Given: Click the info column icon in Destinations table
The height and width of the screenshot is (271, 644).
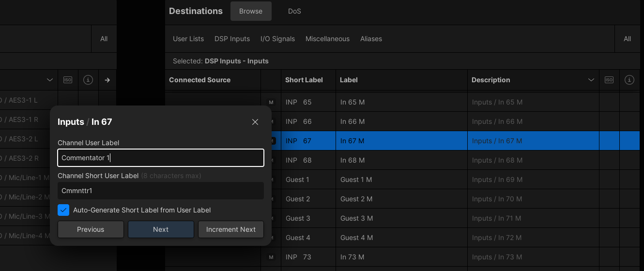Looking at the screenshot, I should pyautogui.click(x=629, y=80).
